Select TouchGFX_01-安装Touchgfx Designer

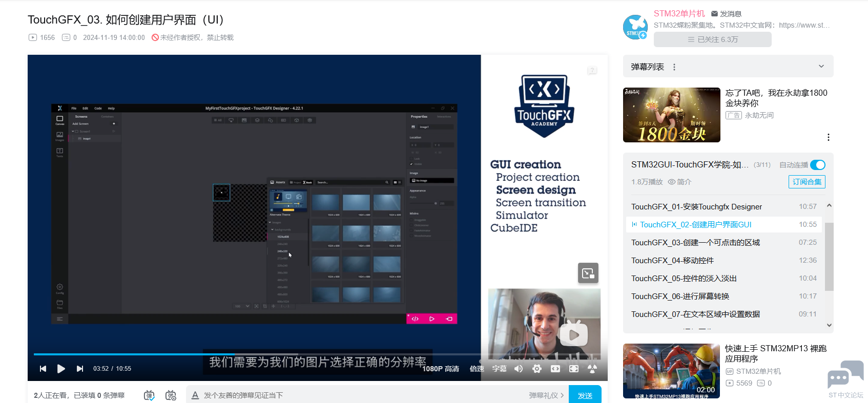(x=724, y=207)
